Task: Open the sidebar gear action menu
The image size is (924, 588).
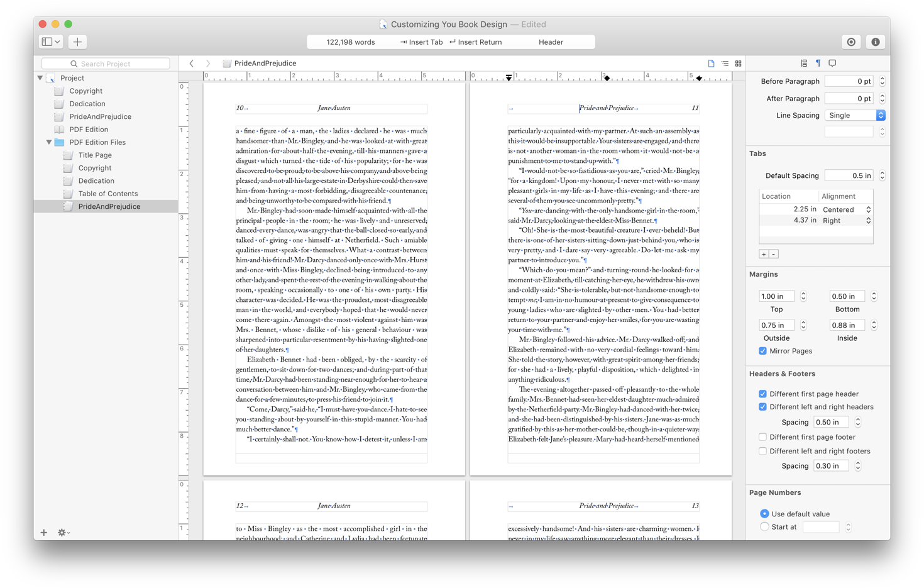Action: pos(63,533)
